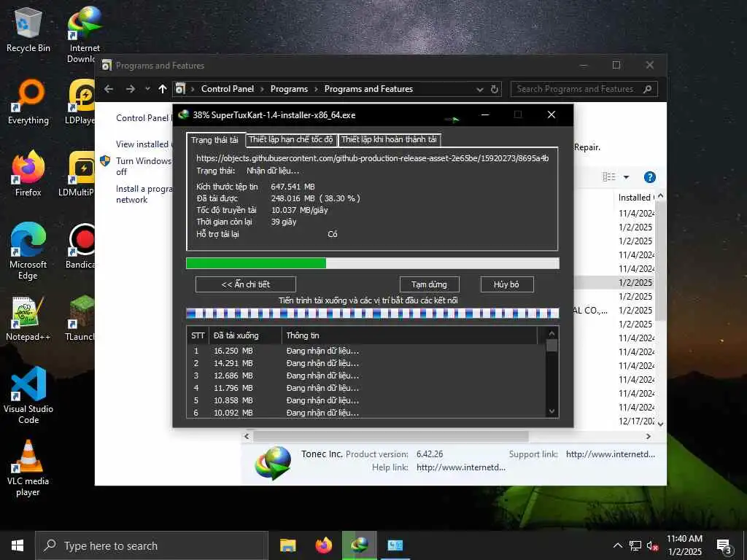Click the right arrow of horizontal scrollbar

(x=648, y=436)
